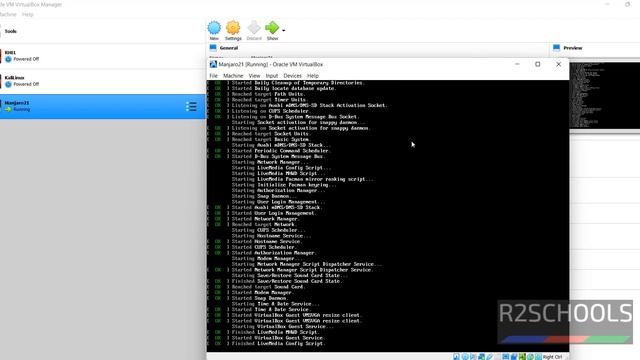
Task: Select the RHEL virtual machine in list
Action: point(102,56)
